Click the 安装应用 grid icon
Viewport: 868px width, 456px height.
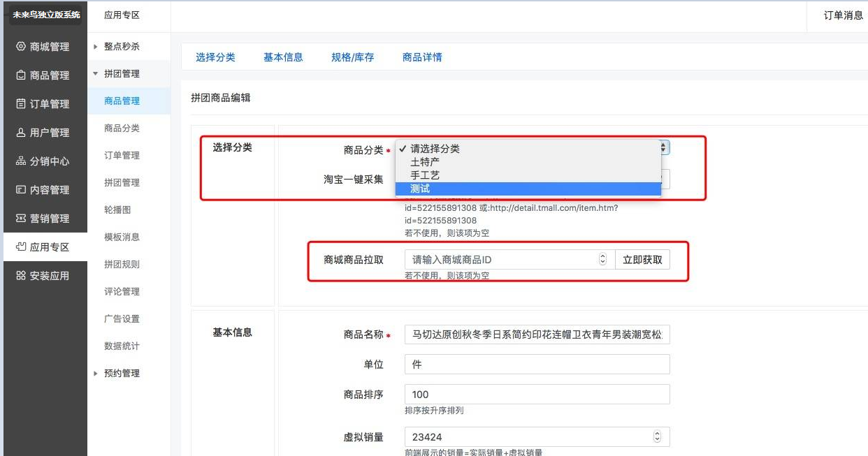click(x=21, y=276)
